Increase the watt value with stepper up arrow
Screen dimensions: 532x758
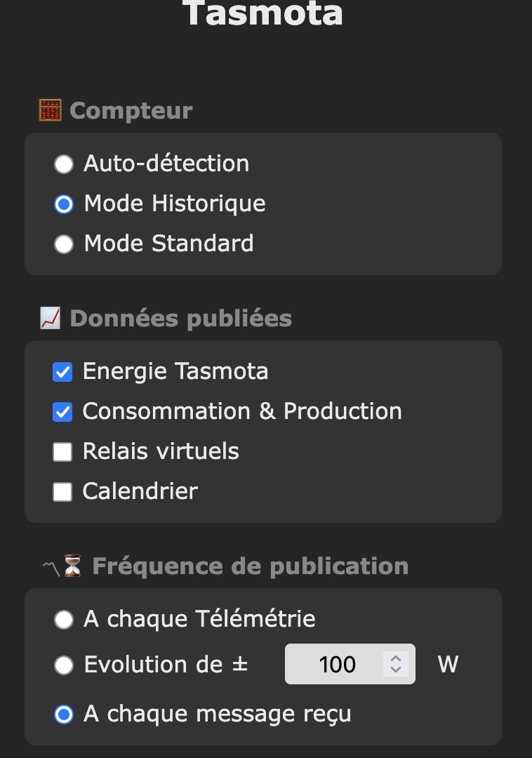tap(396, 658)
